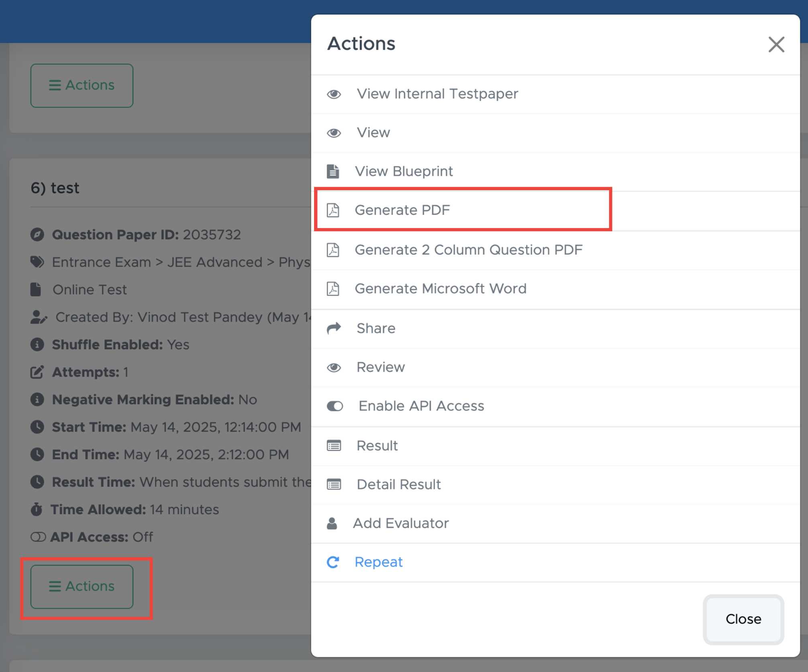Select Generate 2 Column Question PDF
Viewport: 808px width, 672px height.
pyautogui.click(x=468, y=250)
